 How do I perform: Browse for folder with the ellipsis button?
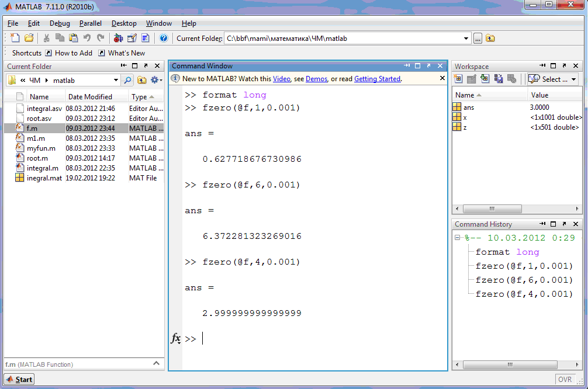pyautogui.click(x=478, y=38)
